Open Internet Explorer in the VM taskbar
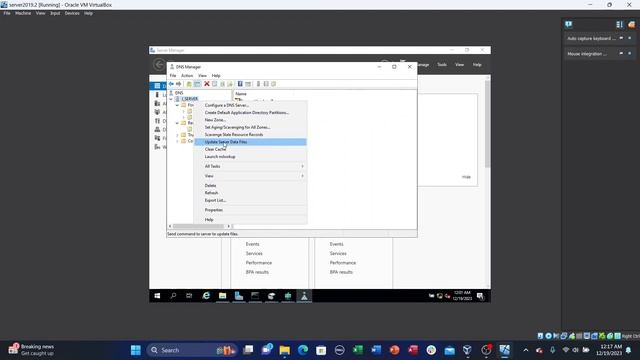640x360 pixels. (206, 296)
